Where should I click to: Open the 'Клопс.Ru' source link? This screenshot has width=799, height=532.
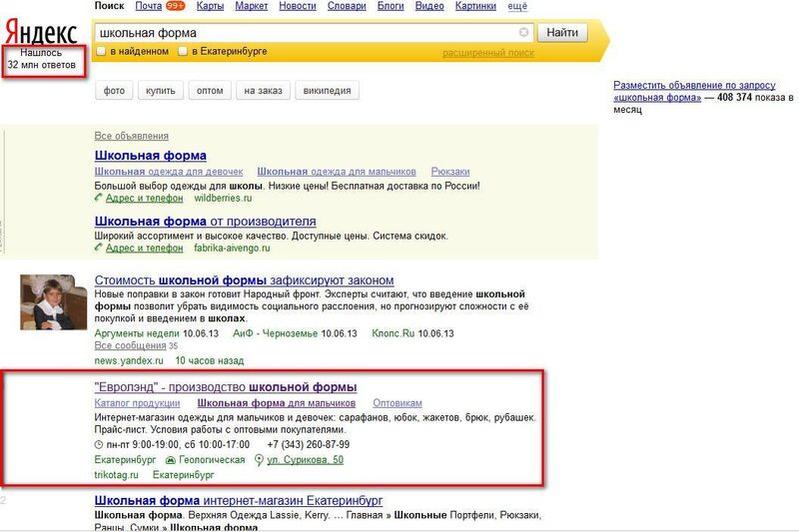[x=393, y=333]
